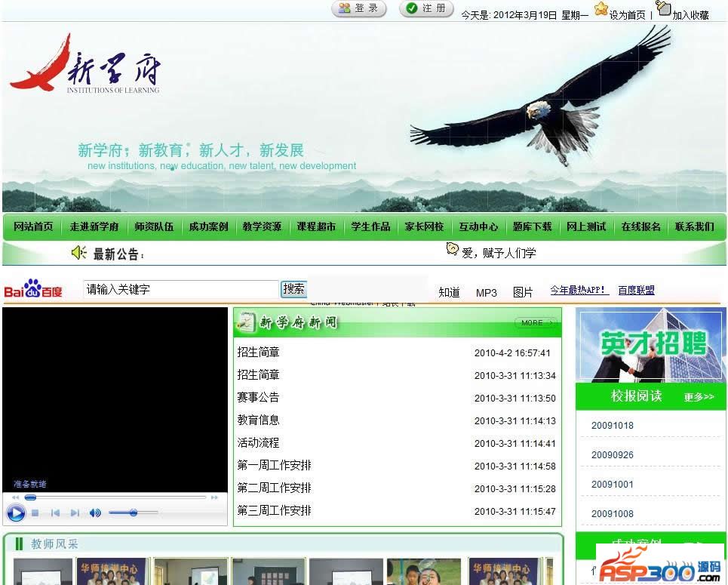The image size is (728, 585).
Task: Click the fast-forward arrows right of the seek bar
Action: (x=214, y=497)
